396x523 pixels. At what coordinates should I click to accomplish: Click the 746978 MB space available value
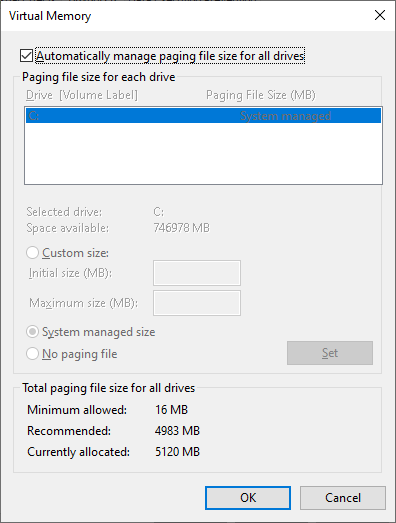181,228
